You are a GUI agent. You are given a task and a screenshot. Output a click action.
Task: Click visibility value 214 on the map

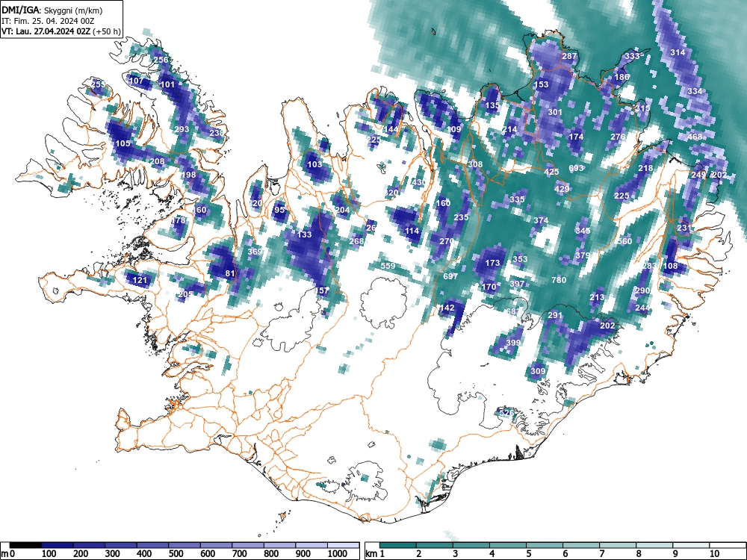(509, 129)
